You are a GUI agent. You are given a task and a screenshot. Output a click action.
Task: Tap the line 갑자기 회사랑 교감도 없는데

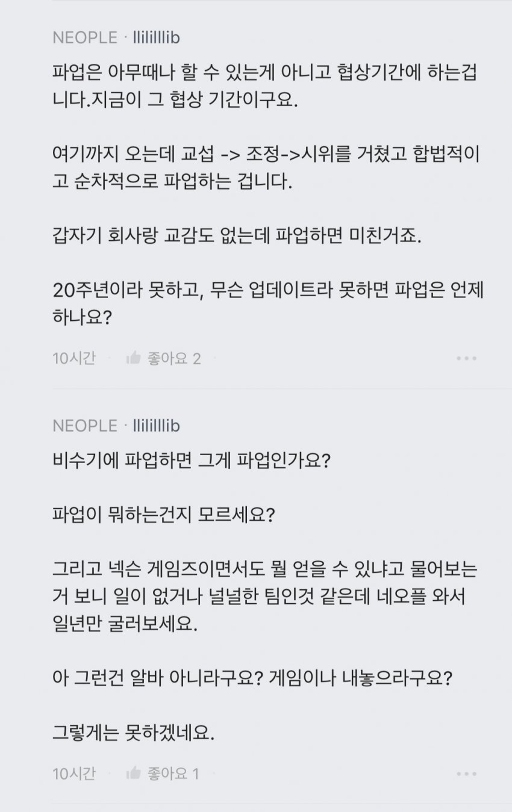click(x=237, y=234)
